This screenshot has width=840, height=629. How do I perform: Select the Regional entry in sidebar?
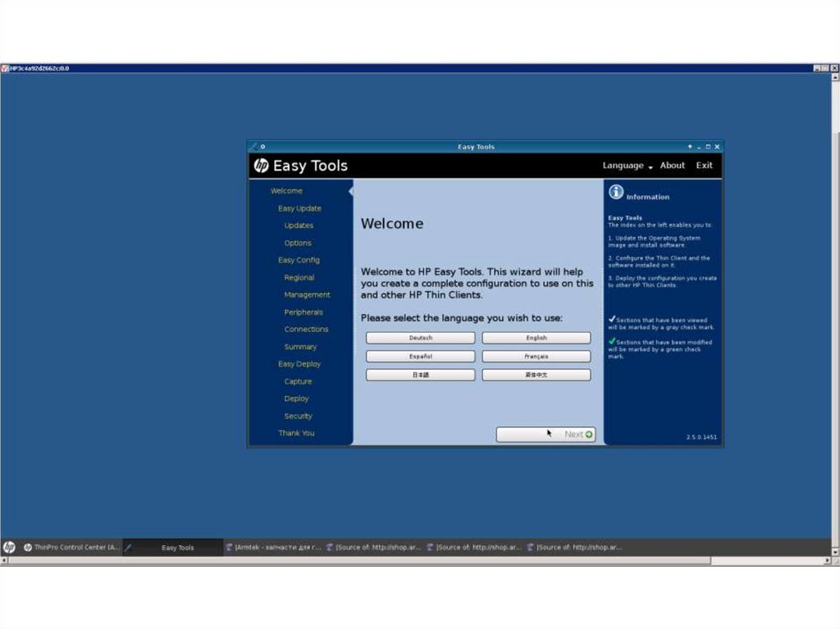coord(299,277)
